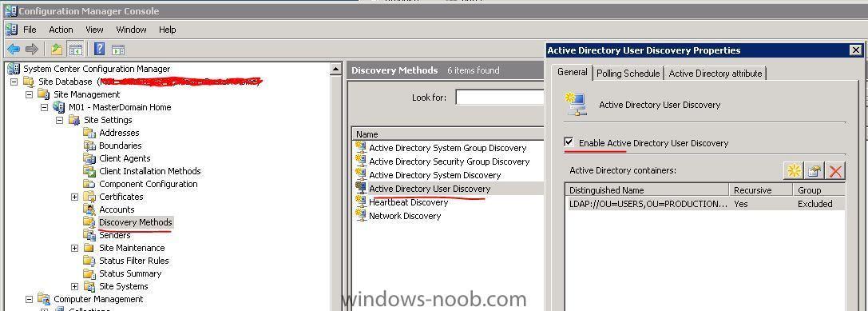Click the Site Database icon in tree
868x311 pixels.
click(29, 82)
